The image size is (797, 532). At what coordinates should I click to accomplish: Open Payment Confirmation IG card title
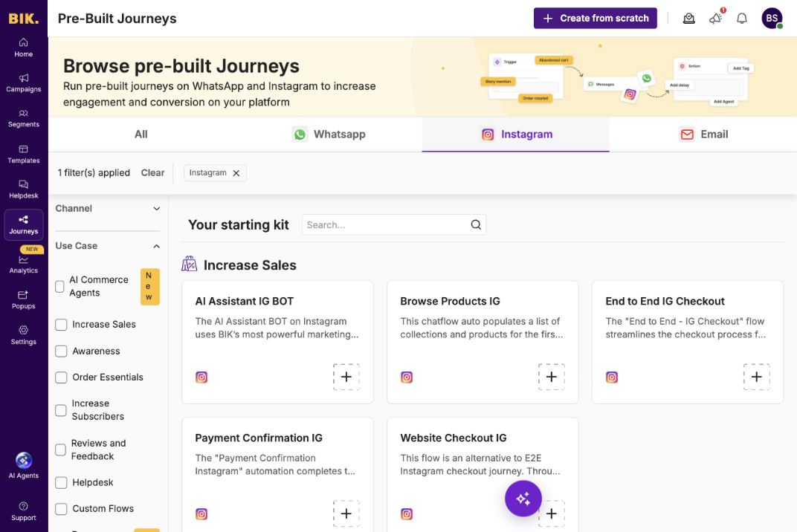coord(259,438)
